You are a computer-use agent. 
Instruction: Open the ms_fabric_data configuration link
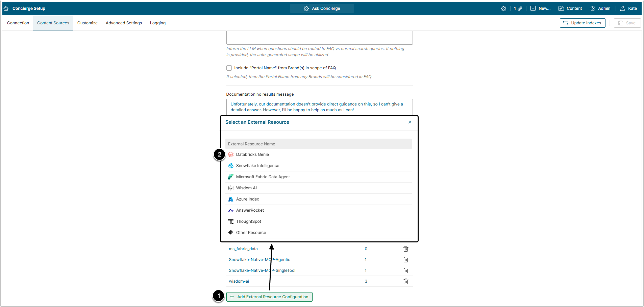coord(243,249)
